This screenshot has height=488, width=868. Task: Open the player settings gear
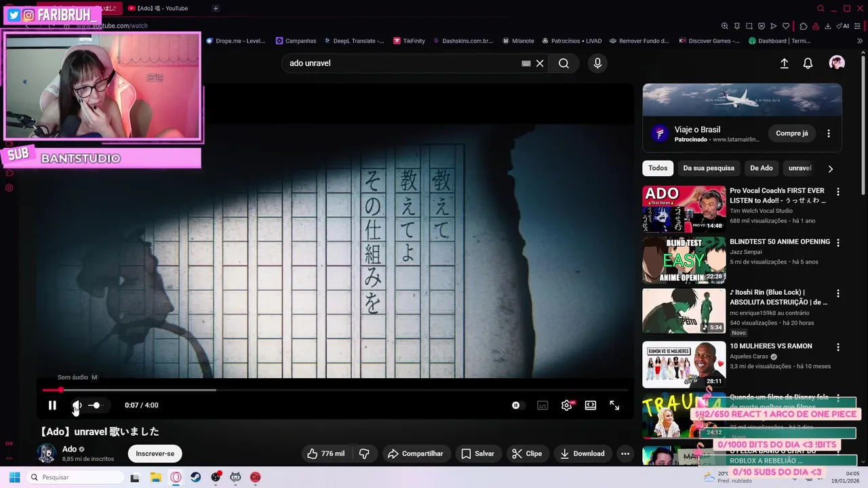pyautogui.click(x=567, y=405)
